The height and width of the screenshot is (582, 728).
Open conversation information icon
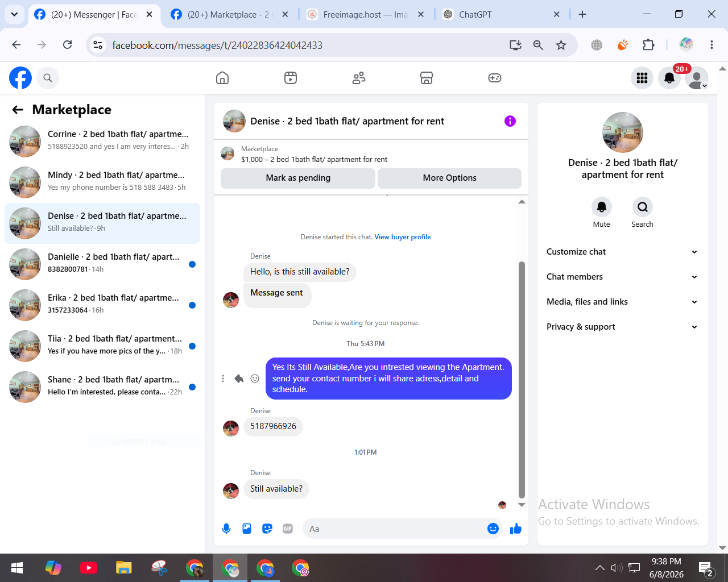coord(510,121)
